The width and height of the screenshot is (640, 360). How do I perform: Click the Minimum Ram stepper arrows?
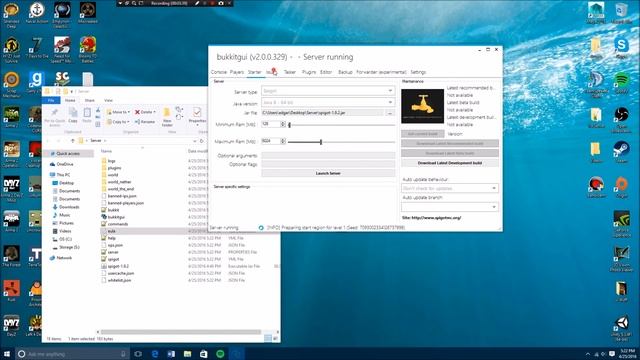[x=283, y=124]
